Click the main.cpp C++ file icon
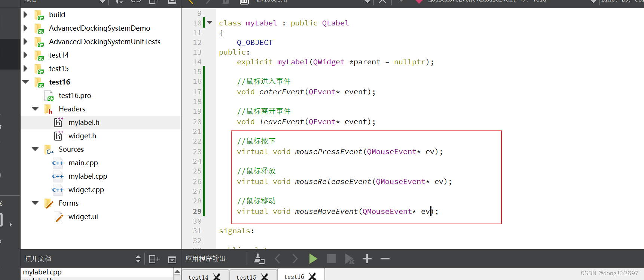The image size is (644, 280). click(x=58, y=163)
